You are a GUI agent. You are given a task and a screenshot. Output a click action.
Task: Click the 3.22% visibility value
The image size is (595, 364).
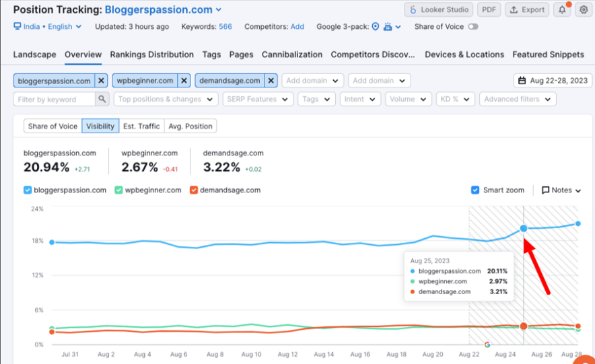(x=221, y=168)
